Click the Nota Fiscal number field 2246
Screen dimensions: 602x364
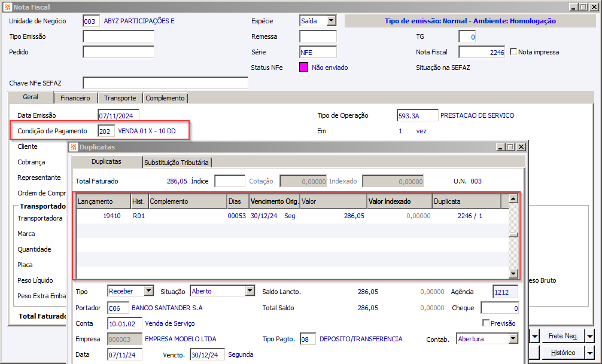[x=482, y=52]
